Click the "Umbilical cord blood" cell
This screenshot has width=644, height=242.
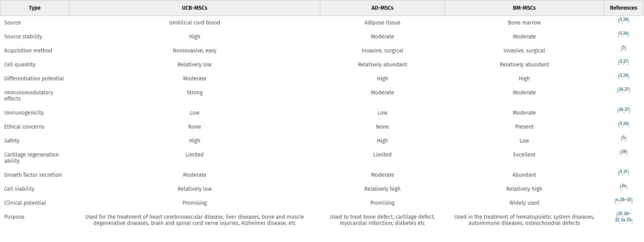tap(194, 23)
